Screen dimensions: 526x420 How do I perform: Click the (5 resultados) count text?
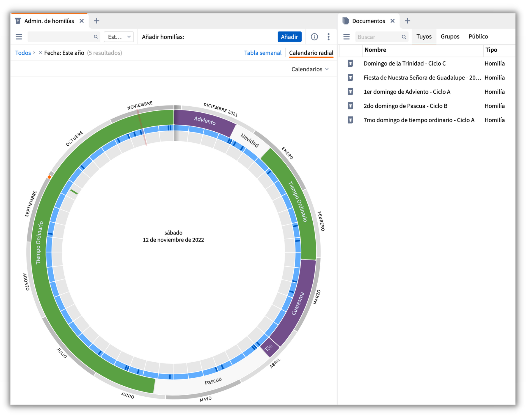tap(104, 53)
